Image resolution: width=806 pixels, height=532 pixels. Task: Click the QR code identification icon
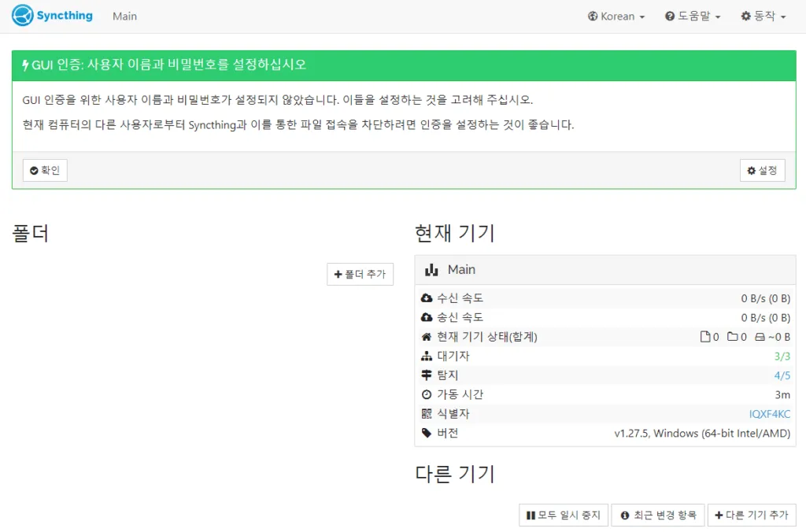point(427,414)
